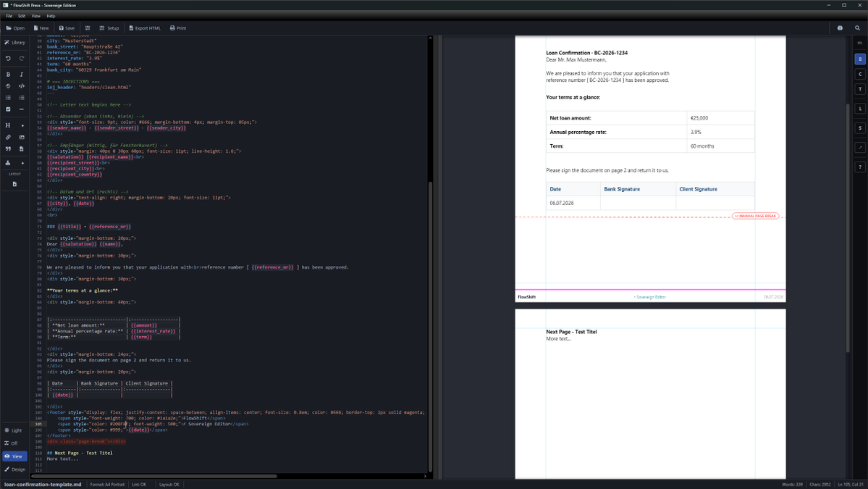The height and width of the screenshot is (489, 868).
Task: Insert a hyperlink
Action: tap(8, 137)
